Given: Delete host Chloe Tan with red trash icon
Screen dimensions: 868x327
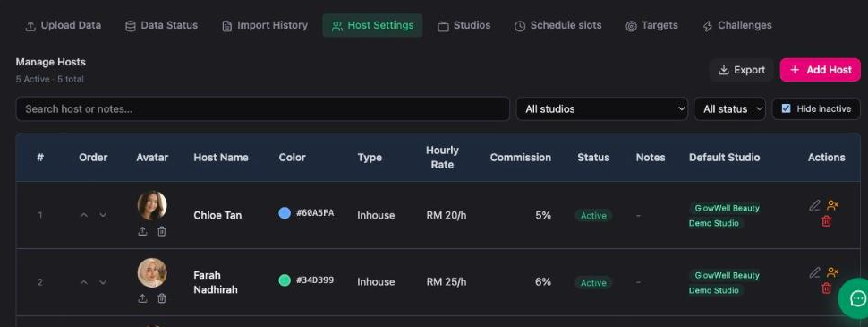Looking at the screenshot, I should [827, 221].
